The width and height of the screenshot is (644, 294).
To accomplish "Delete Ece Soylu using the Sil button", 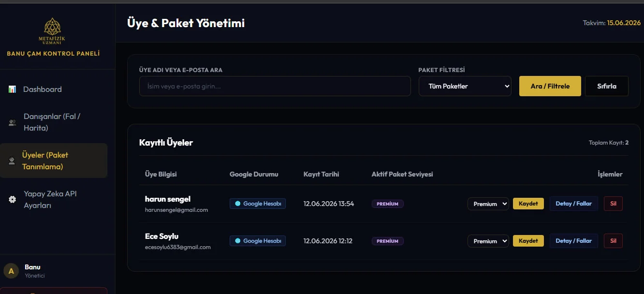I will 613,241.
